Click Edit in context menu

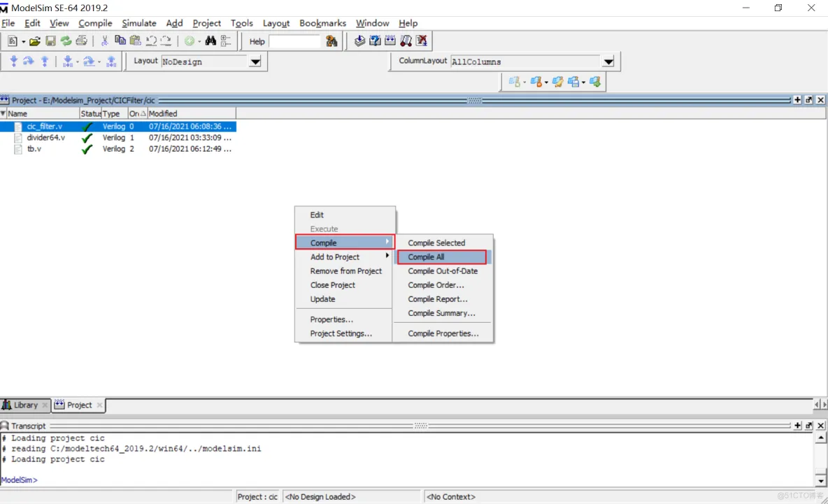[x=317, y=215]
